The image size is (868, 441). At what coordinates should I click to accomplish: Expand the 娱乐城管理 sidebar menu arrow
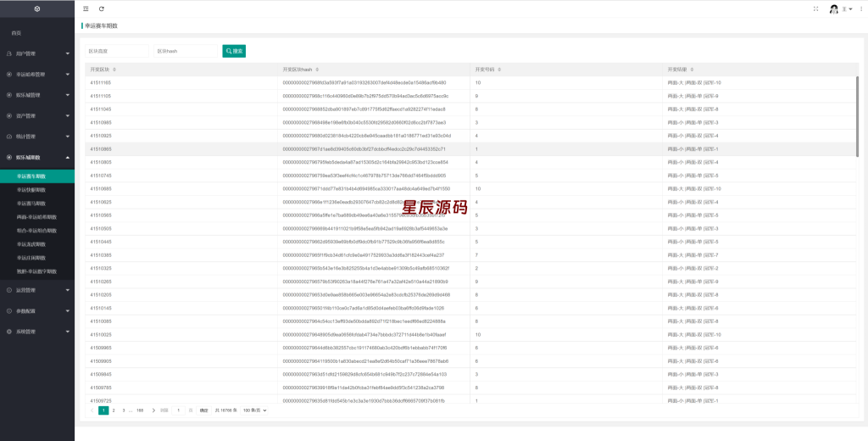[68, 95]
